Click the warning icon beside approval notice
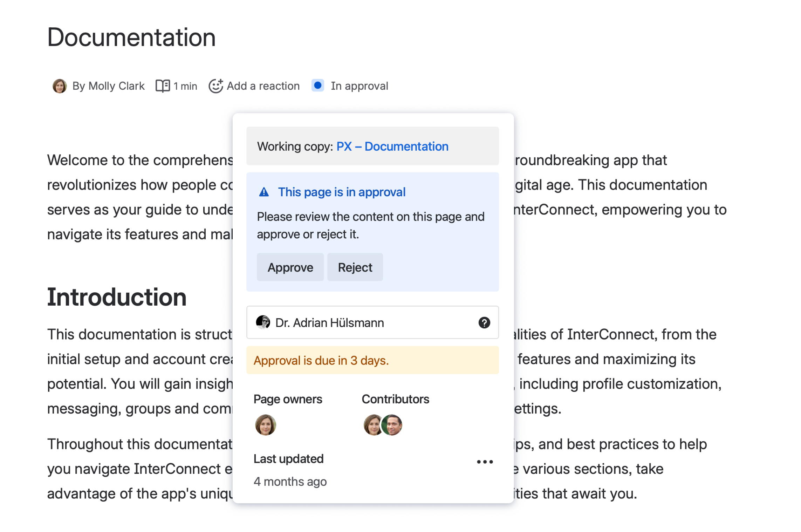The width and height of the screenshot is (801, 532). (263, 192)
